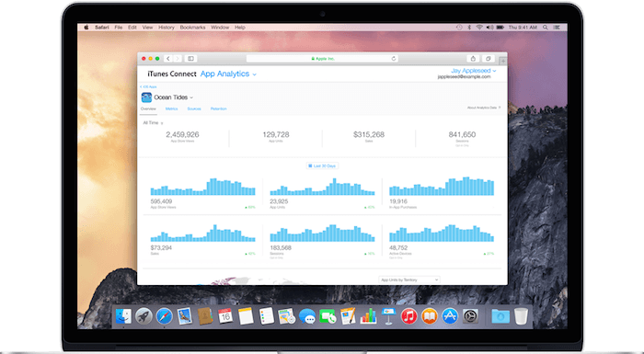Open Calendar from the Dock
The width and height of the screenshot is (644, 354).
tap(225, 316)
